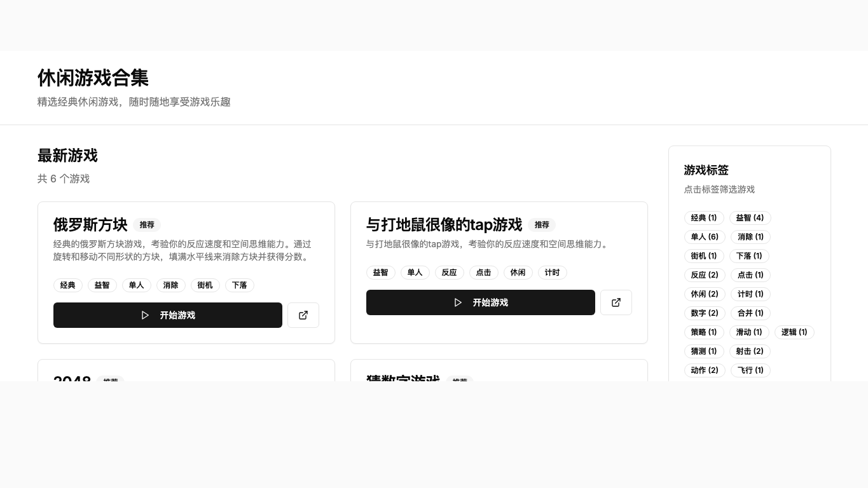The height and width of the screenshot is (488, 868).
Task: Activate the 逻辑 (1) tag filter
Action: (x=794, y=332)
